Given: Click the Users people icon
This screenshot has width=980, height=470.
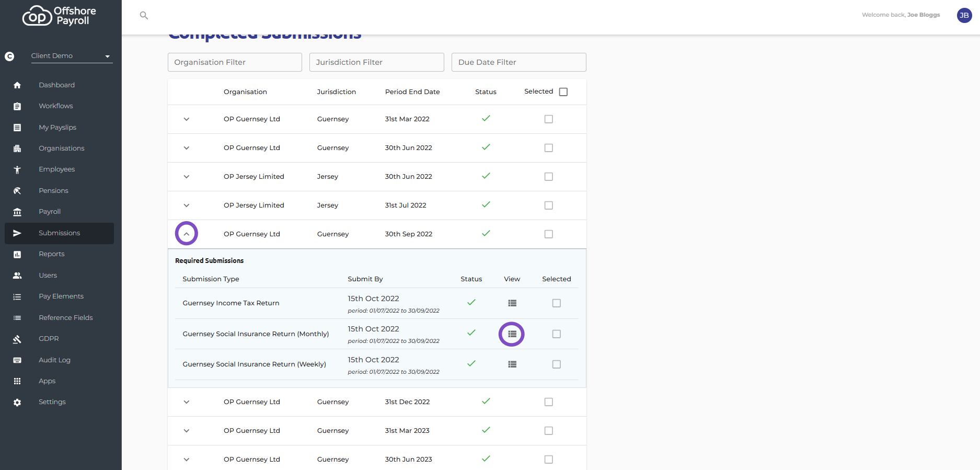Looking at the screenshot, I should click(x=17, y=276).
